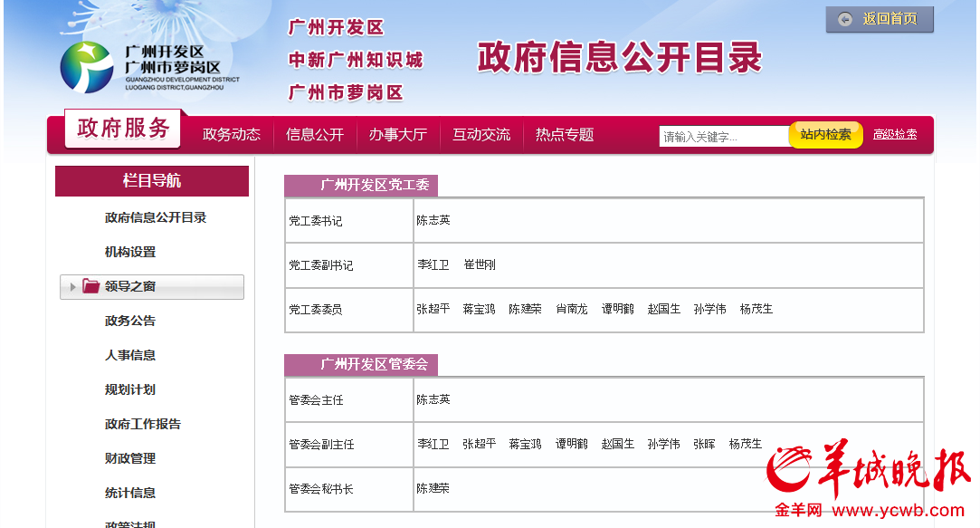Click the 返回首页 button
Screen dimensions: 980x528
pos(880,19)
